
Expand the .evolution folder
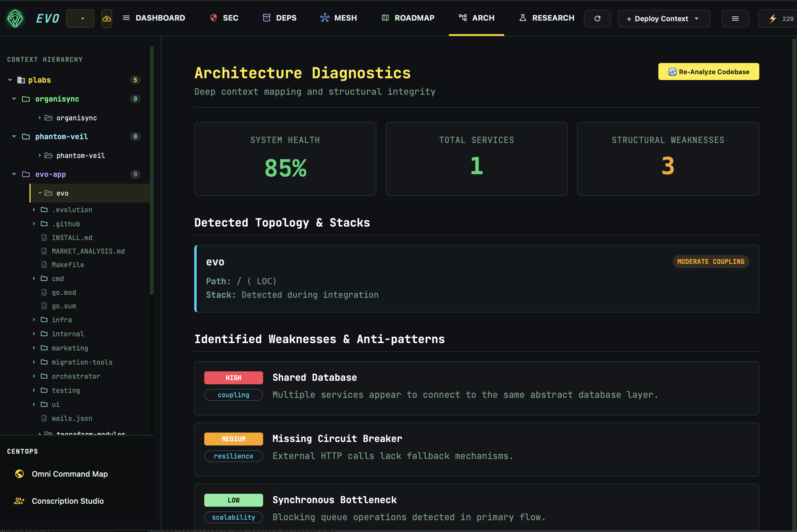tap(34, 210)
